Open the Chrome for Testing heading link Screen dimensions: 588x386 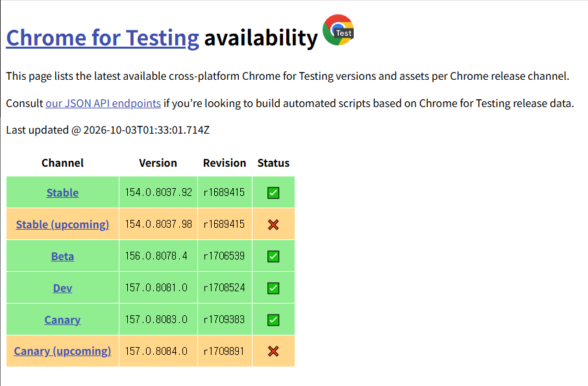tap(103, 38)
